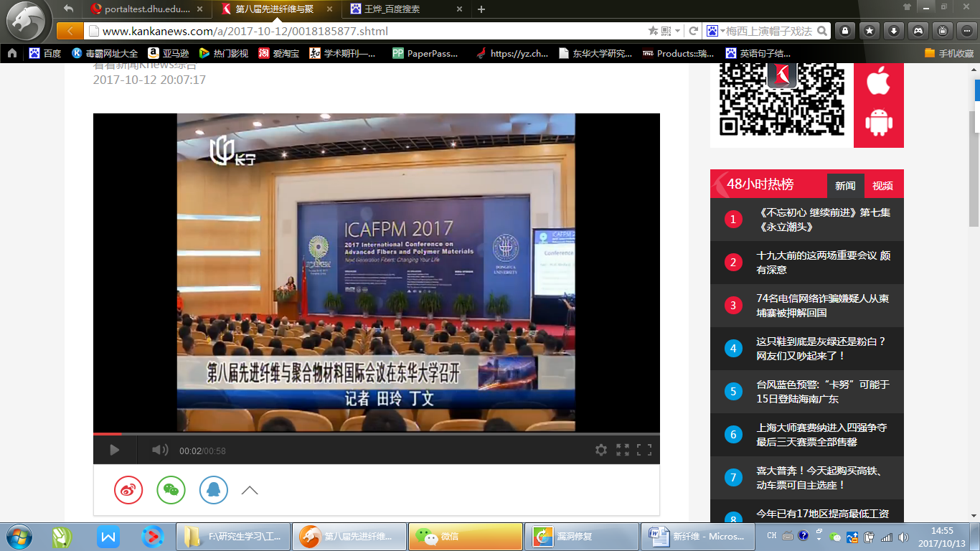Image resolution: width=980 pixels, height=551 pixels.
Task: Toggle fullscreen mode on the video player
Action: tap(644, 450)
